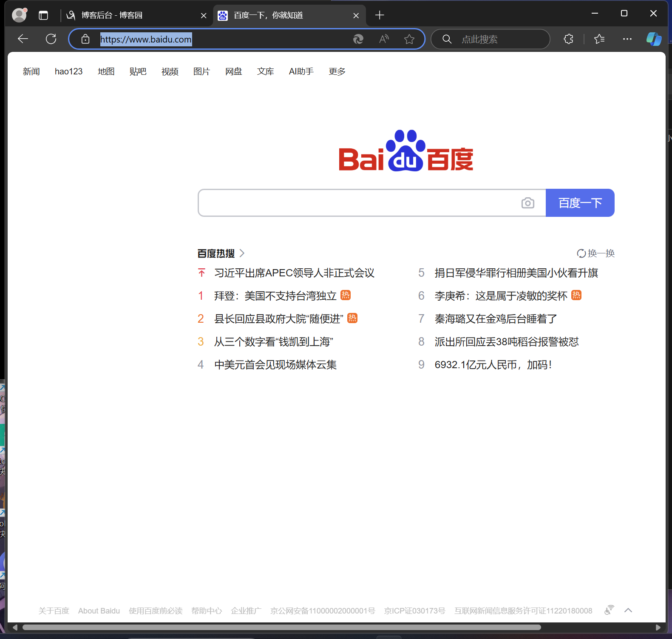Open 拜登：美国不支持台湾独立 headline
The height and width of the screenshot is (639, 672).
(x=275, y=296)
